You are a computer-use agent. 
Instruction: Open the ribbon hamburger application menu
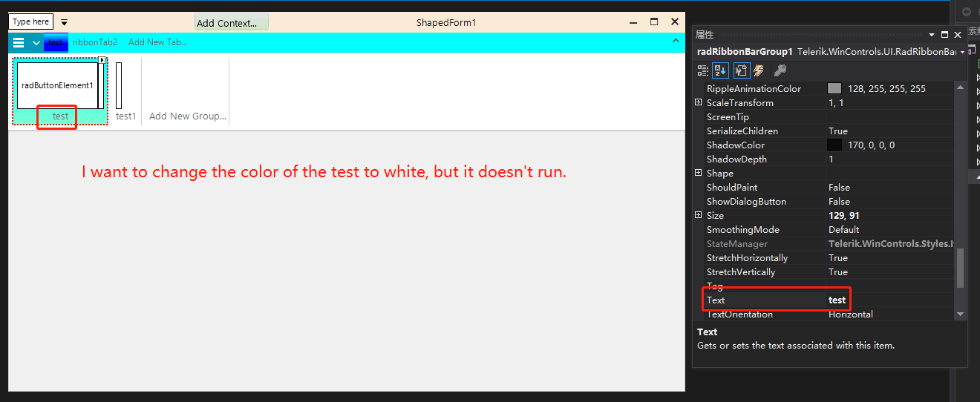(19, 43)
